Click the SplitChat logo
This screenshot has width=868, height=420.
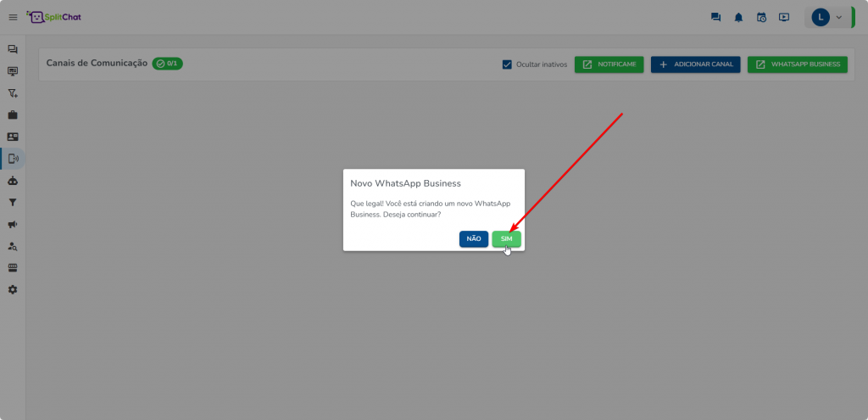pyautogui.click(x=53, y=17)
